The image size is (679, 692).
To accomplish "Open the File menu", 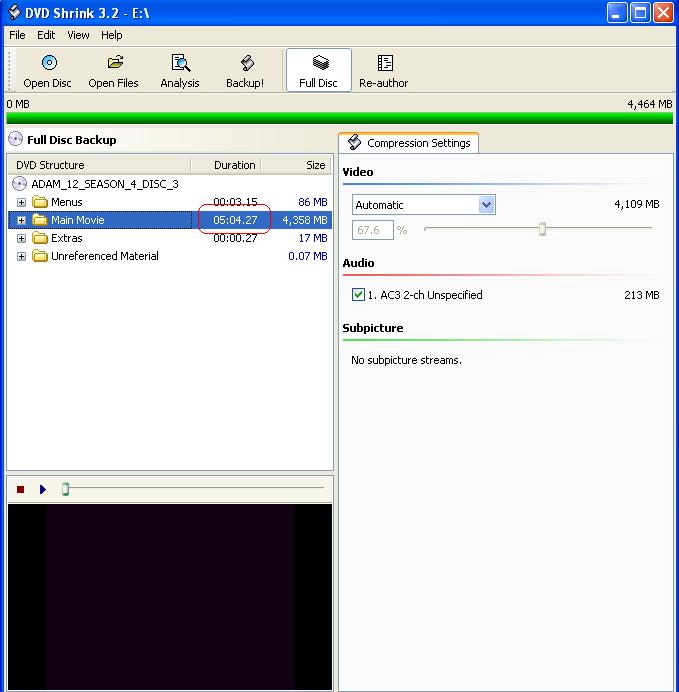I will (17, 35).
